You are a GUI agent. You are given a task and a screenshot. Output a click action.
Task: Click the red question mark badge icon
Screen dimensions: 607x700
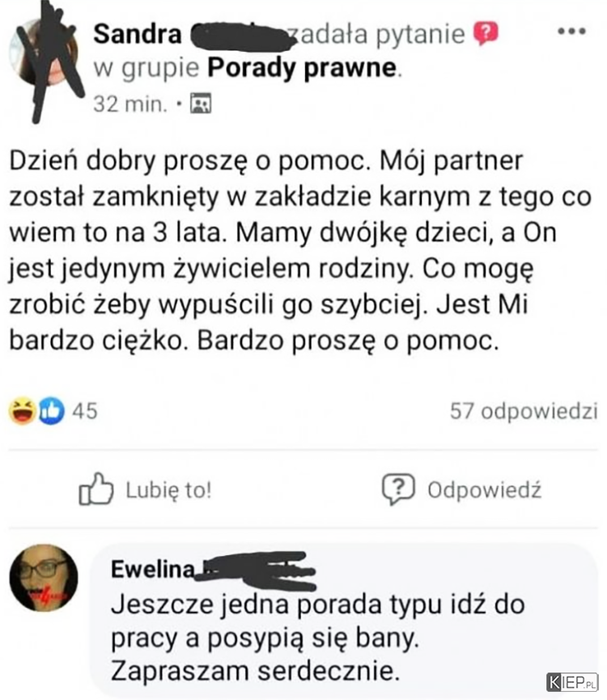point(486,33)
